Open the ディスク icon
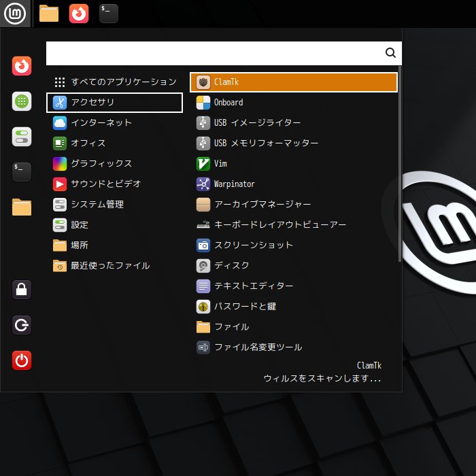The height and width of the screenshot is (476, 476). click(203, 266)
